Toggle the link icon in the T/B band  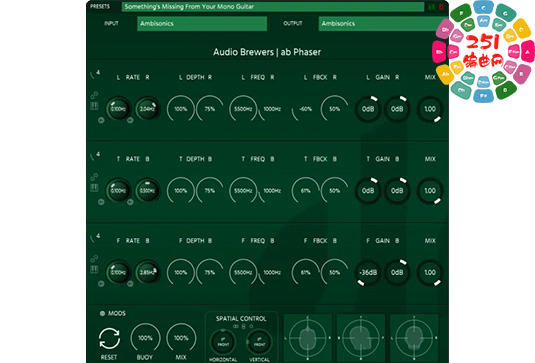94,177
